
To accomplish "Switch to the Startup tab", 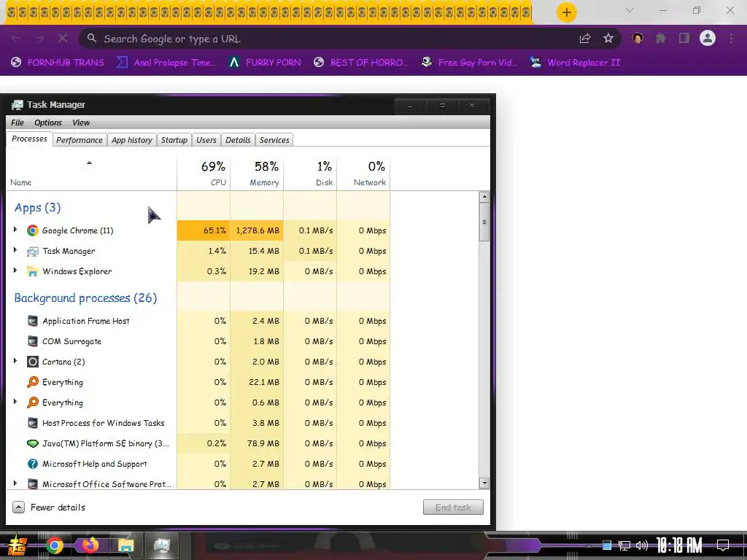I will pos(174,140).
